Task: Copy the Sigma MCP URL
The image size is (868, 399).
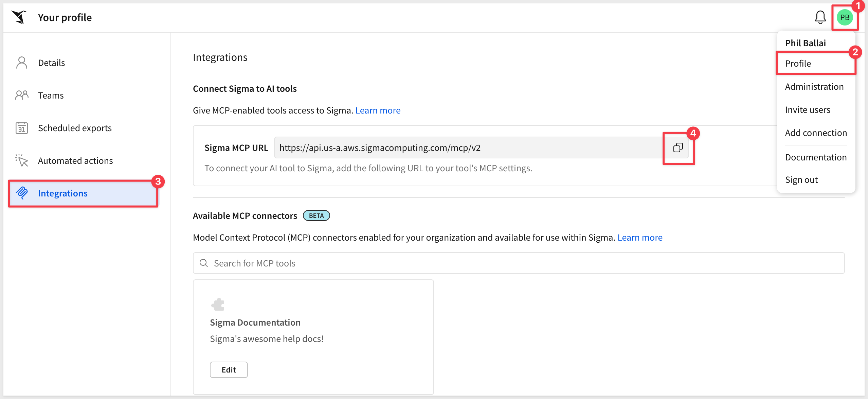Action: (x=678, y=148)
